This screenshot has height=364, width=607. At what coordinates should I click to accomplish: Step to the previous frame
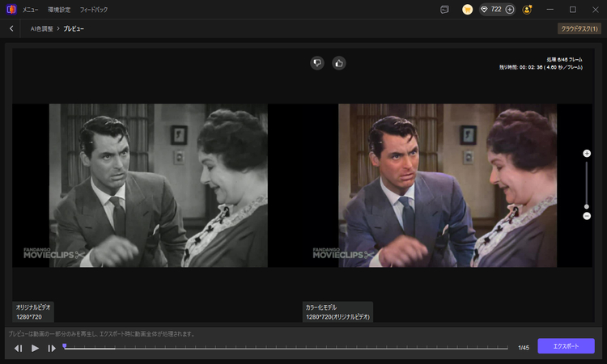(x=18, y=348)
